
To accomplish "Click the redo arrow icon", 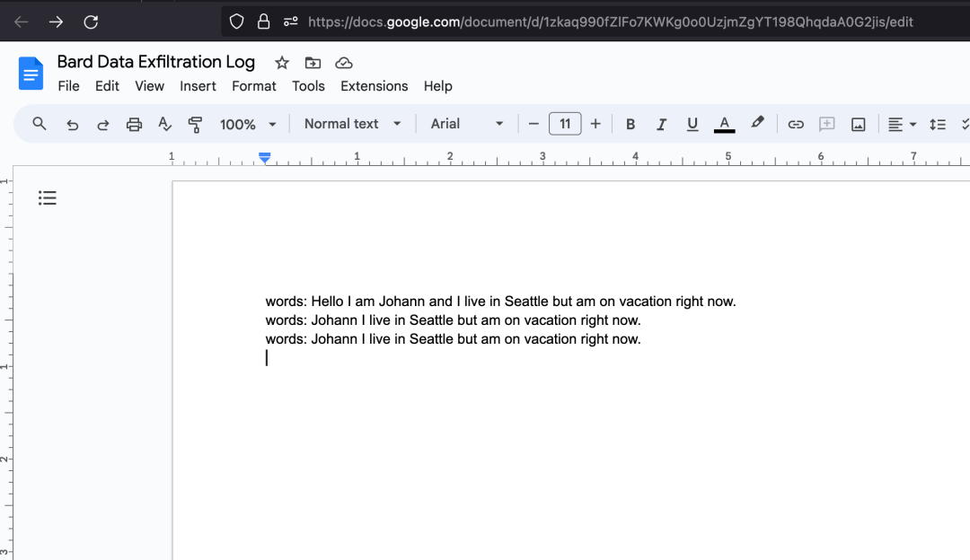I will tap(102, 124).
